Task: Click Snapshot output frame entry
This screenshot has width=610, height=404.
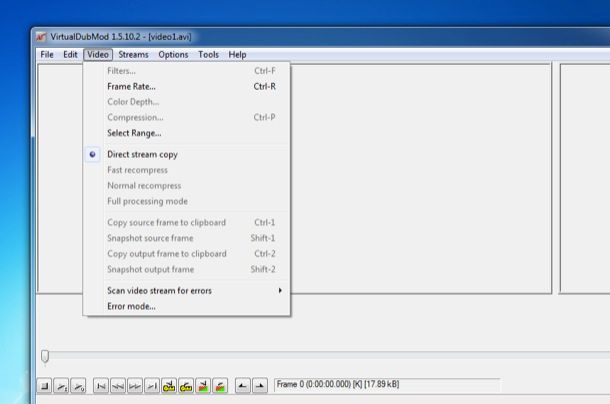Action: [x=188, y=269]
